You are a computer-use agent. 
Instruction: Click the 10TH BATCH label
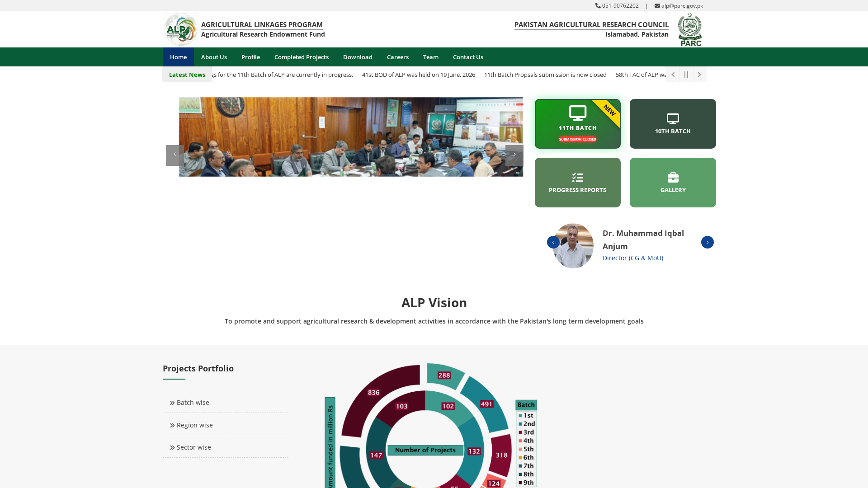673,131
